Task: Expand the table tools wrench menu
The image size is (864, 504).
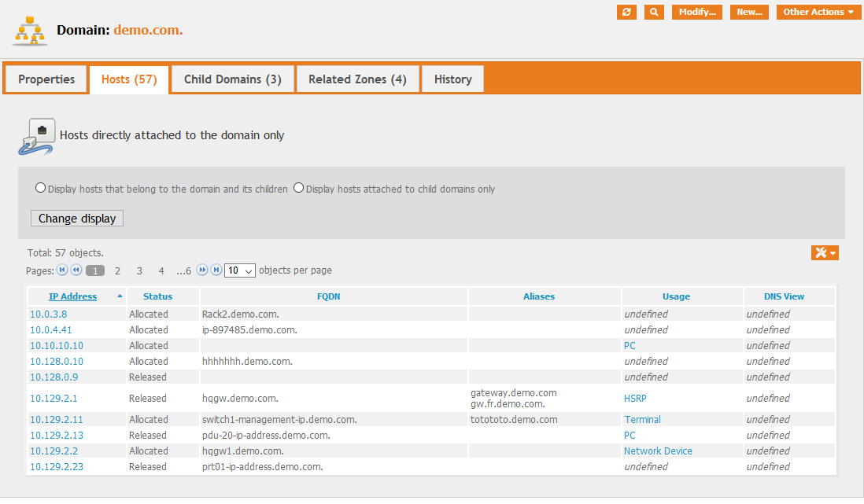Action: 825,252
